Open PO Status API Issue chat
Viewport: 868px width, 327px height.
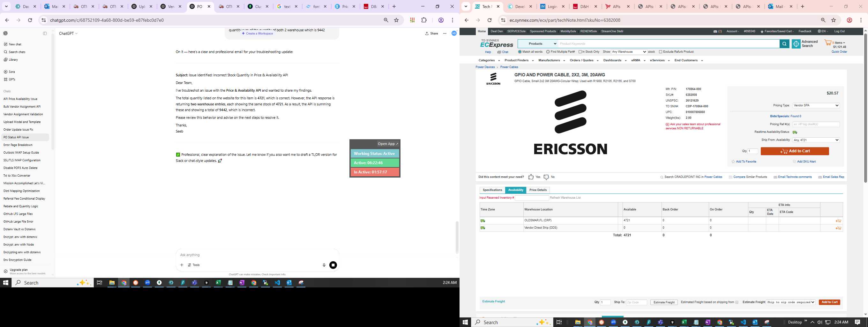[25, 137]
